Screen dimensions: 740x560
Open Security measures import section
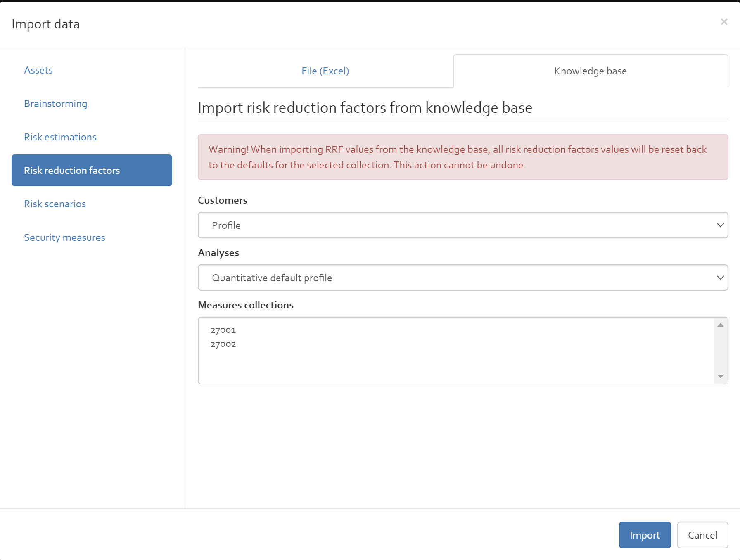pos(64,237)
